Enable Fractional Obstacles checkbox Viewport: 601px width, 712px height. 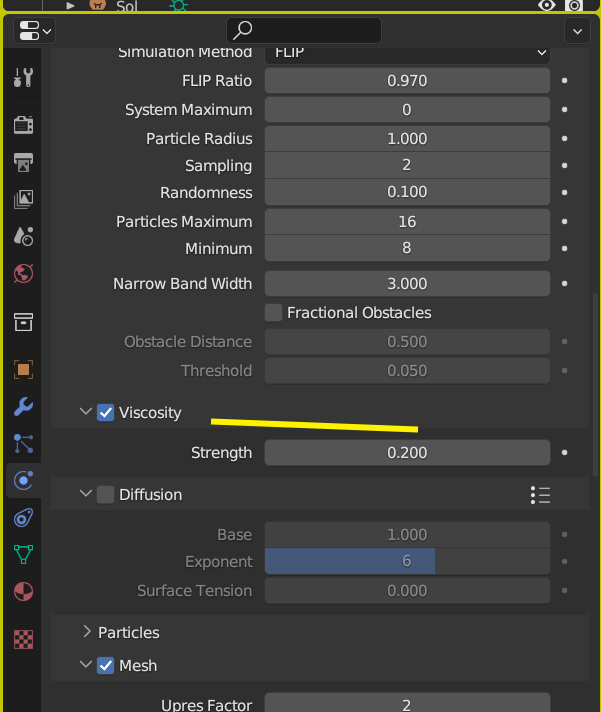(273, 313)
